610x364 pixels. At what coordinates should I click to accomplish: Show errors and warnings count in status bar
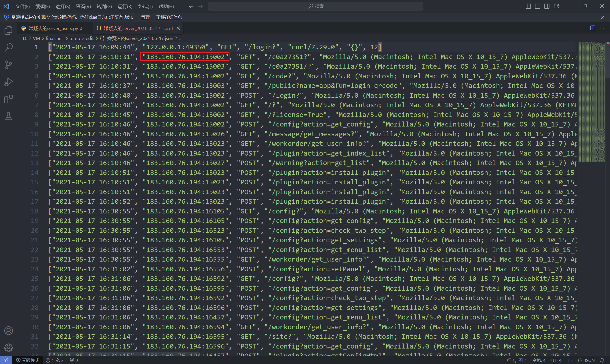55,360
